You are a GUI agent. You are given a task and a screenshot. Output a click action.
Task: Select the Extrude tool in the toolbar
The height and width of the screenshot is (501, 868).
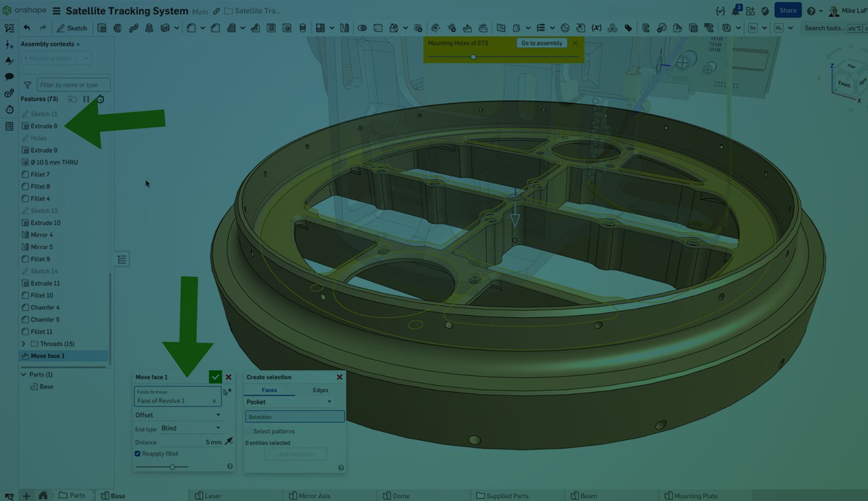(x=101, y=28)
